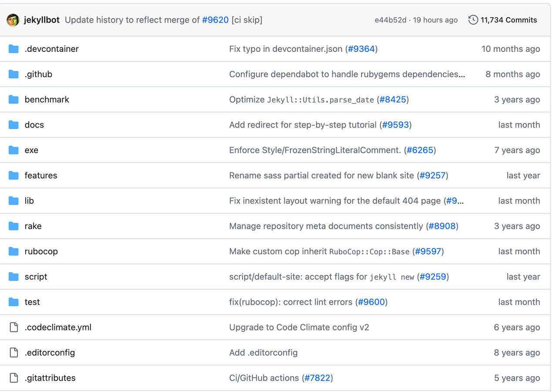The width and height of the screenshot is (552, 392).
Task: Click the .github folder icon
Action: pos(13,74)
